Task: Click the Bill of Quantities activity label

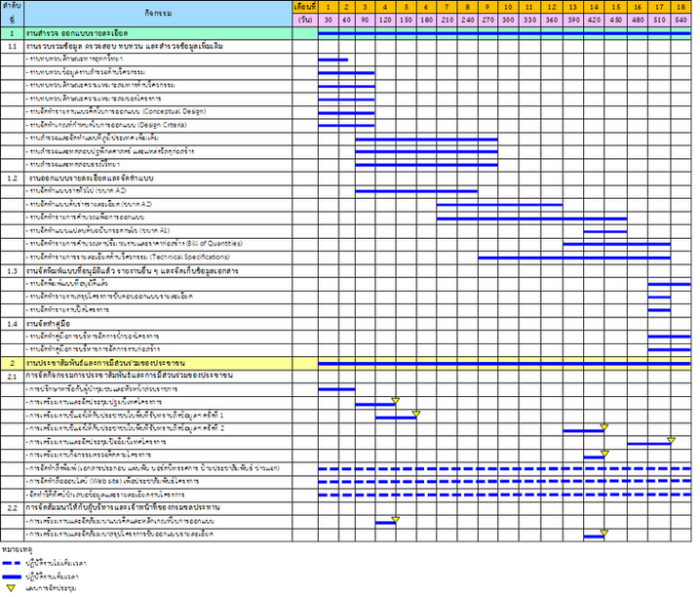Action: point(134,244)
